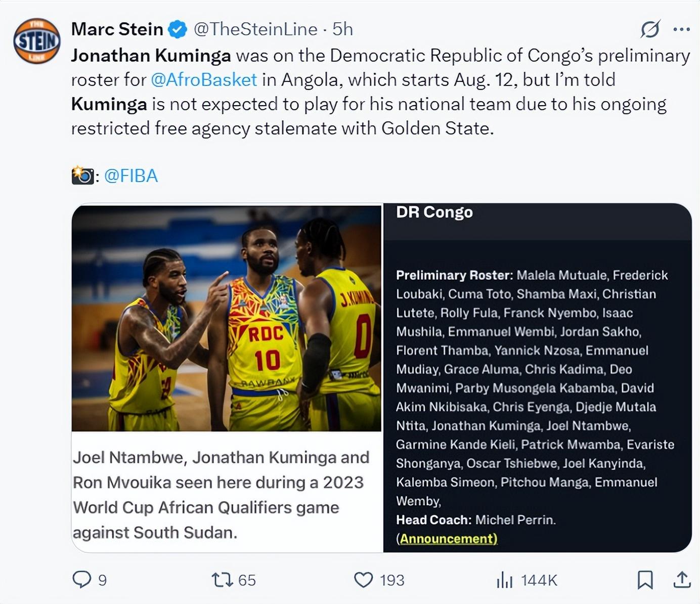
Task: Click the bold Jonathan Kuminga text
Action: (x=151, y=55)
